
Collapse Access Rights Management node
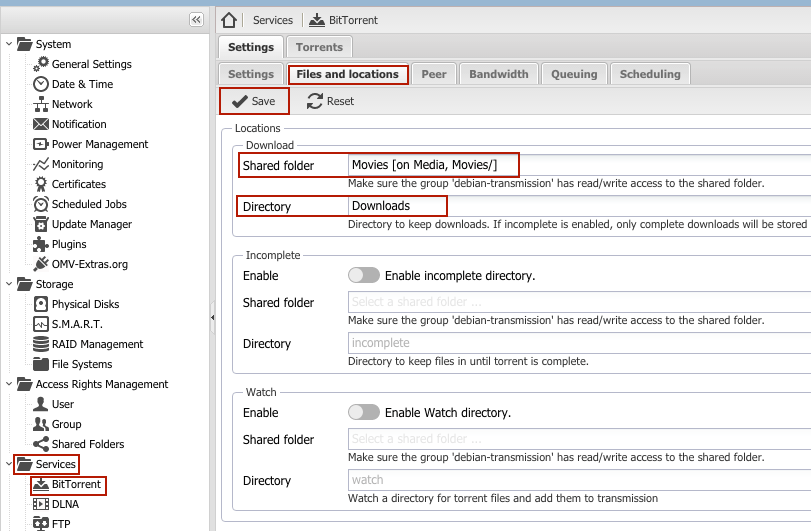pyautogui.click(x=9, y=384)
